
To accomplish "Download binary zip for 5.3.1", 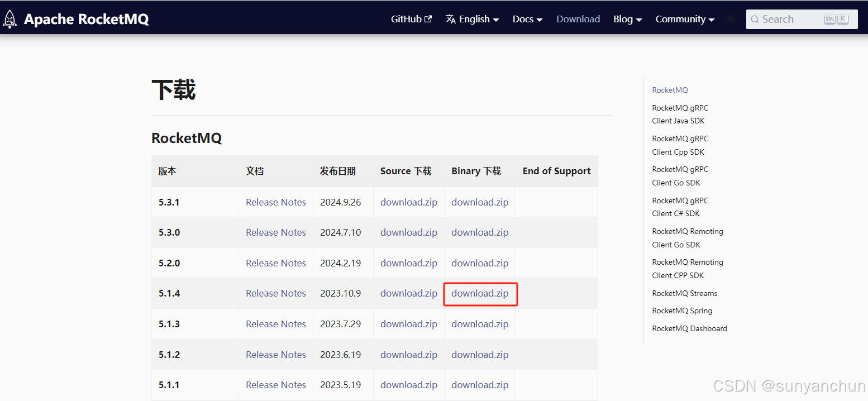I will click(x=480, y=202).
